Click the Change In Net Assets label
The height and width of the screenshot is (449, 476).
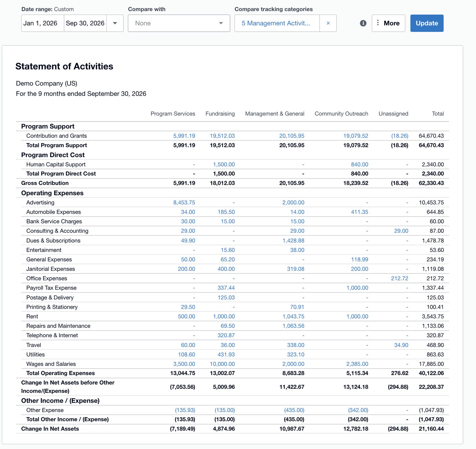click(x=50, y=429)
